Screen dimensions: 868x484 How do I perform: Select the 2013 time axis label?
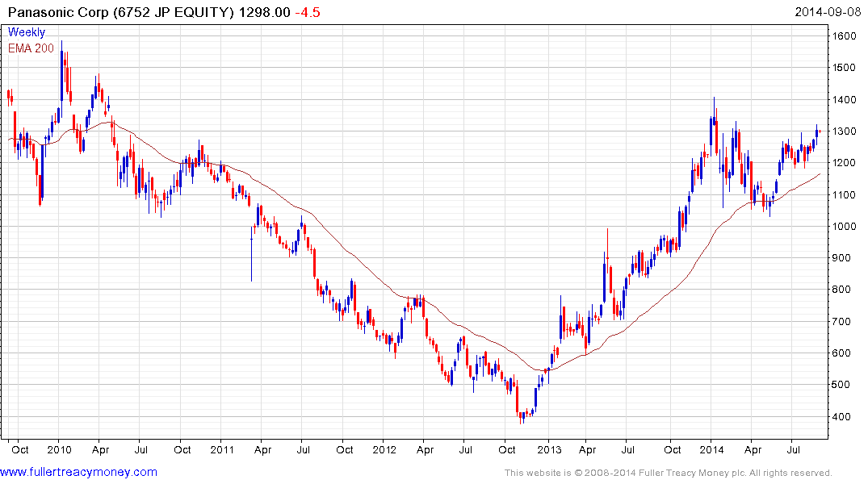point(549,449)
